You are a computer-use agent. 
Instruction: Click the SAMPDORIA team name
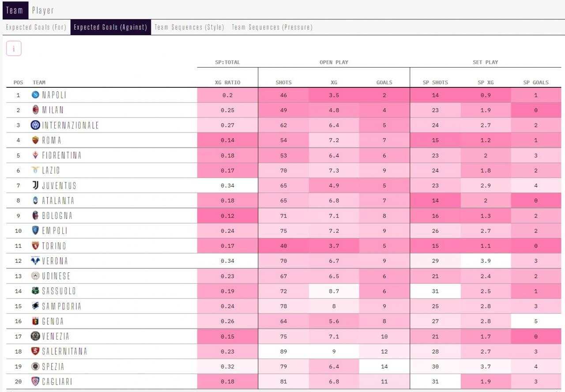(x=61, y=306)
